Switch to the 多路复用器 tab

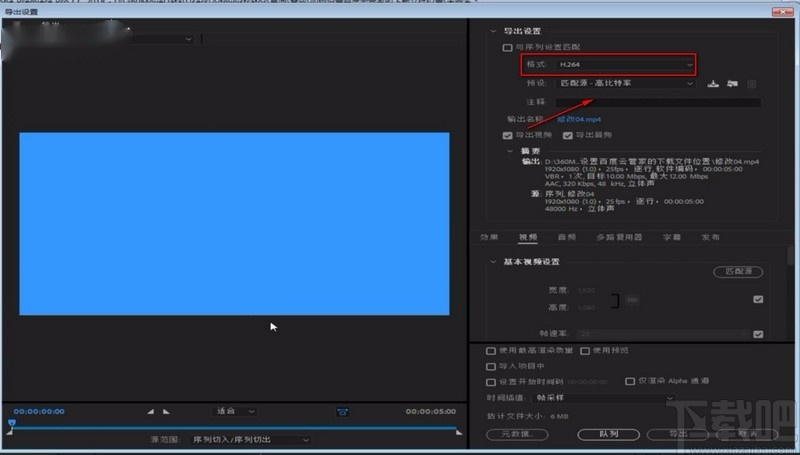(619, 237)
